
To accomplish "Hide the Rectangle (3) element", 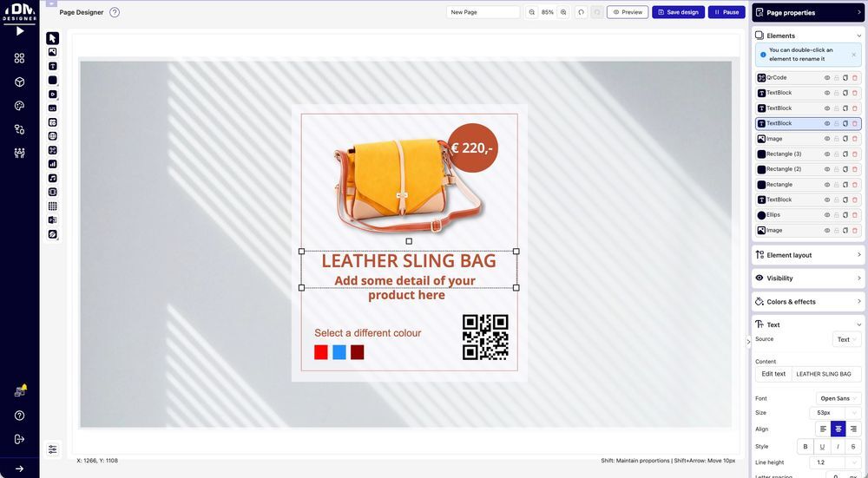I will (x=827, y=154).
